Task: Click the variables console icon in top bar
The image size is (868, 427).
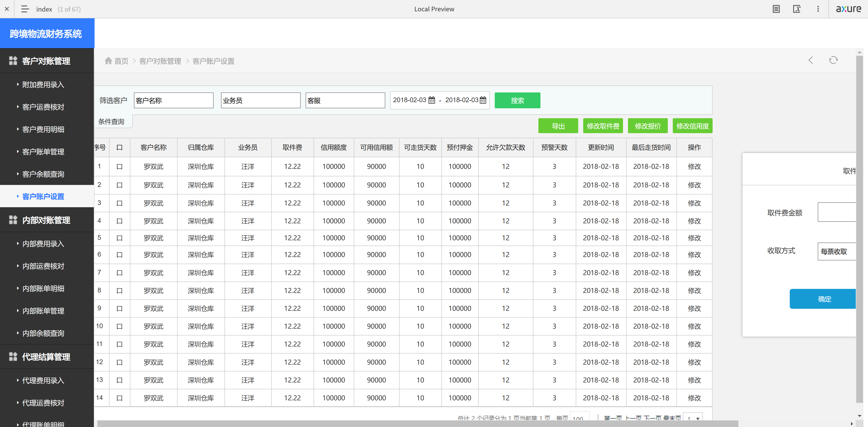Action: pos(797,9)
